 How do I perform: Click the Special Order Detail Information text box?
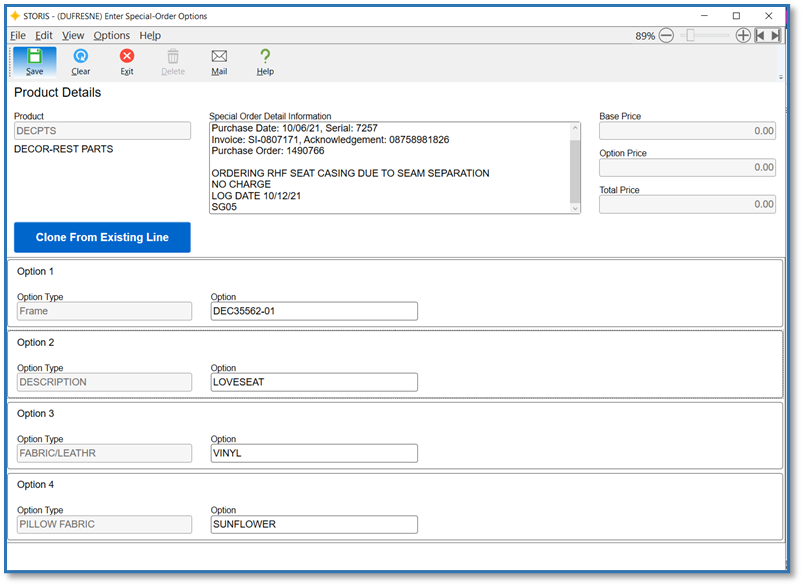[x=395, y=168]
